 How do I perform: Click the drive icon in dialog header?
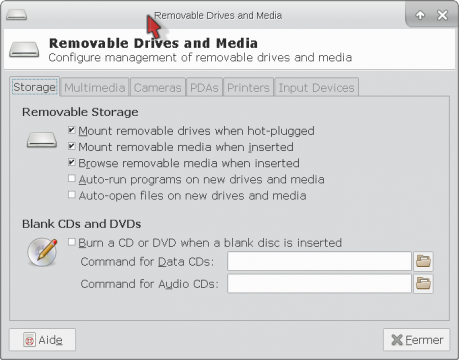24,49
